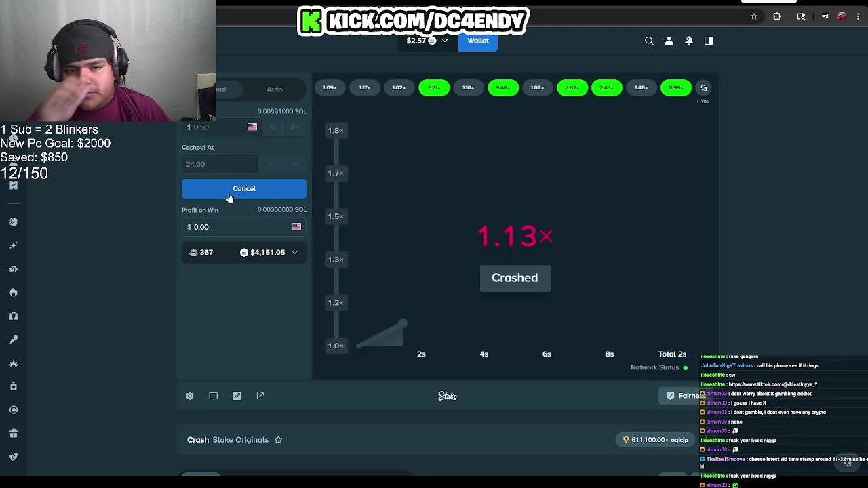Screen dimensions: 868x488
Task: Open live stats chart icon
Action: pyautogui.click(x=237, y=396)
